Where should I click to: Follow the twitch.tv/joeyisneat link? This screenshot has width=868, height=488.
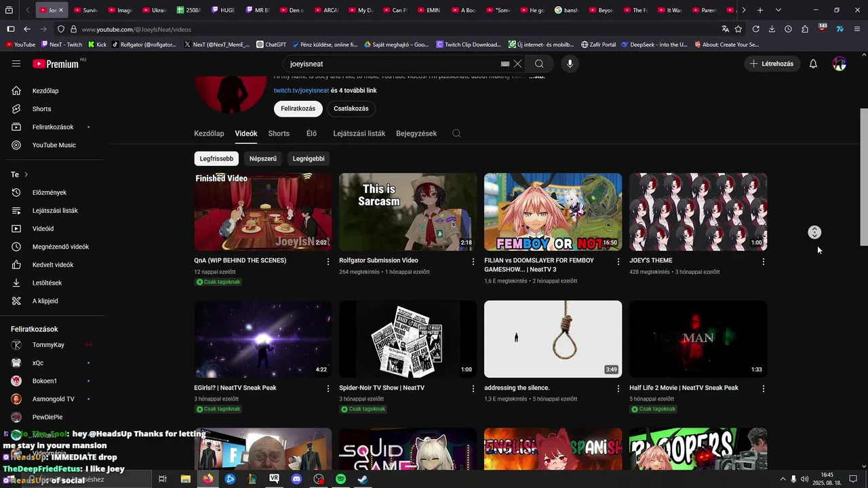(301, 90)
